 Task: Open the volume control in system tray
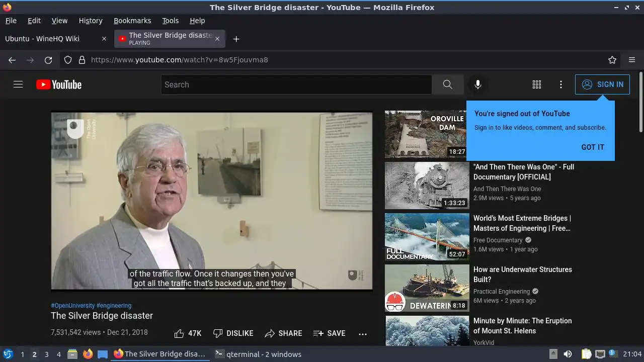568,354
